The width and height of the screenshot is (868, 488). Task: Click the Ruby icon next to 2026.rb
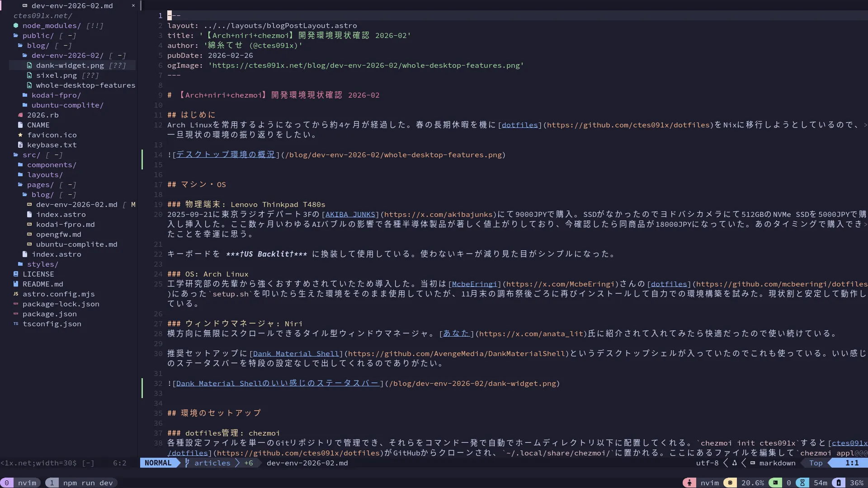coord(20,115)
